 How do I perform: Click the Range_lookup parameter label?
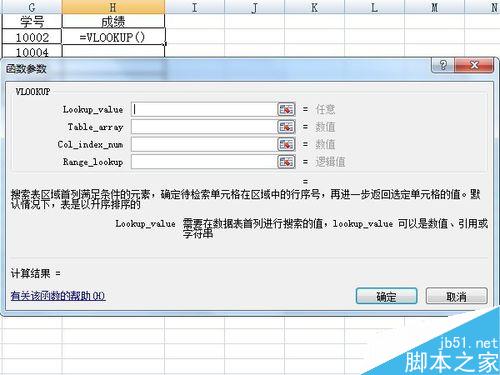(x=93, y=162)
